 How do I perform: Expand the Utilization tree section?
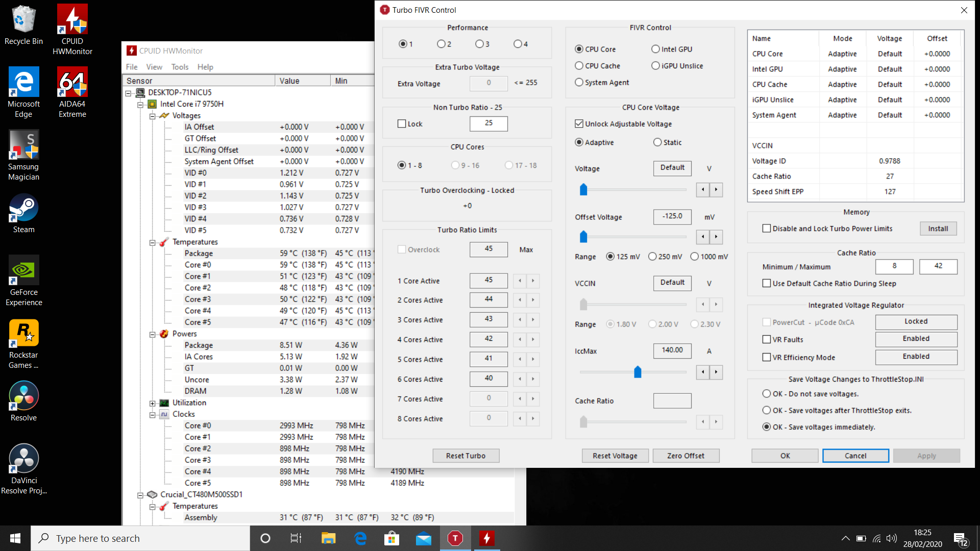pos(152,403)
